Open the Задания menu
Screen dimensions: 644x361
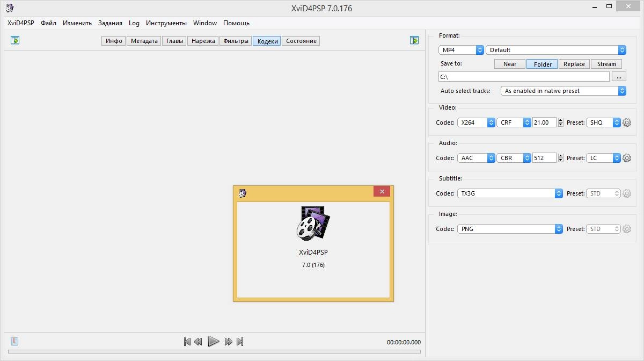tap(110, 23)
